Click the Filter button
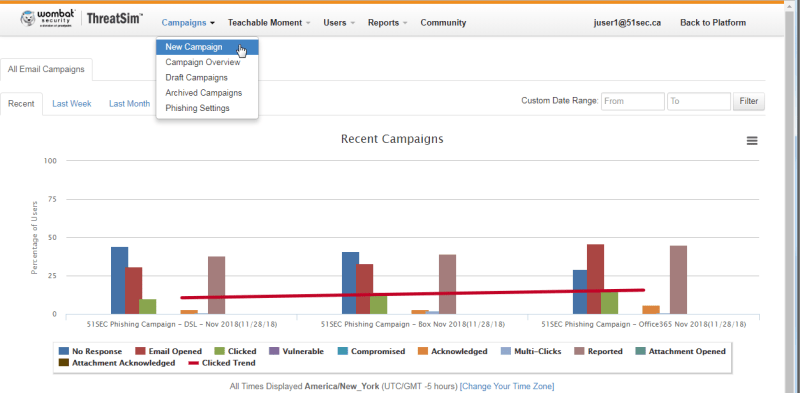The image size is (800, 393). click(x=748, y=101)
